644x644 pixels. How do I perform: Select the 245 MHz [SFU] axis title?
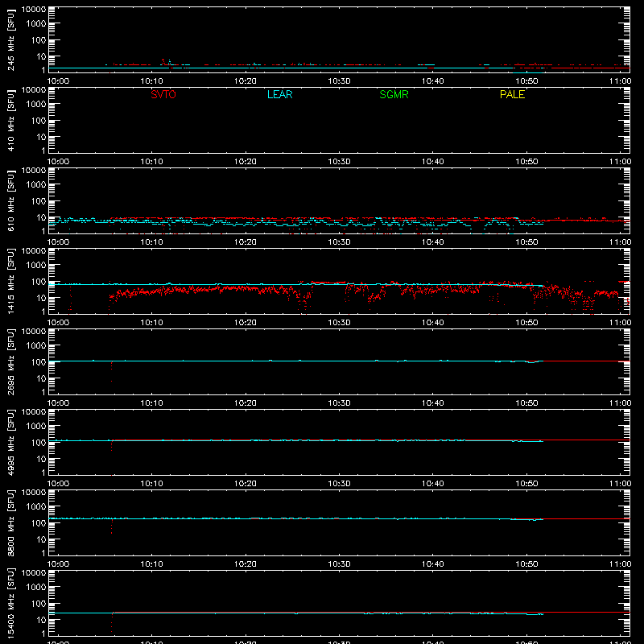[10, 39]
